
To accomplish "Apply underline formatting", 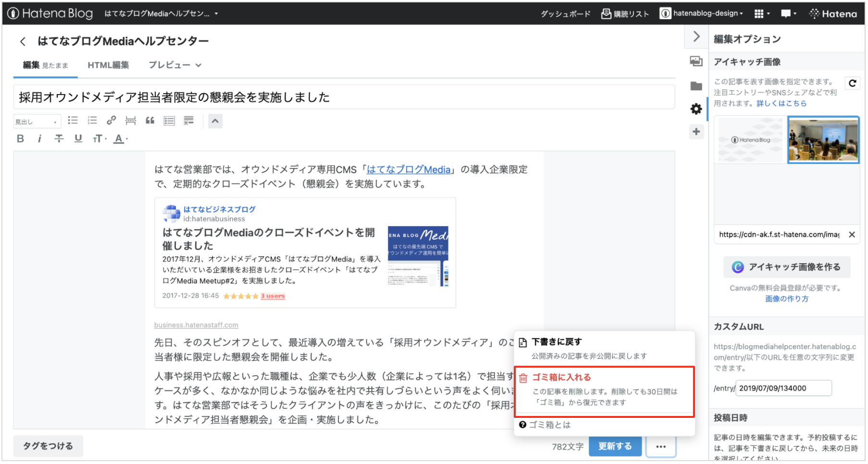I will 78,139.
